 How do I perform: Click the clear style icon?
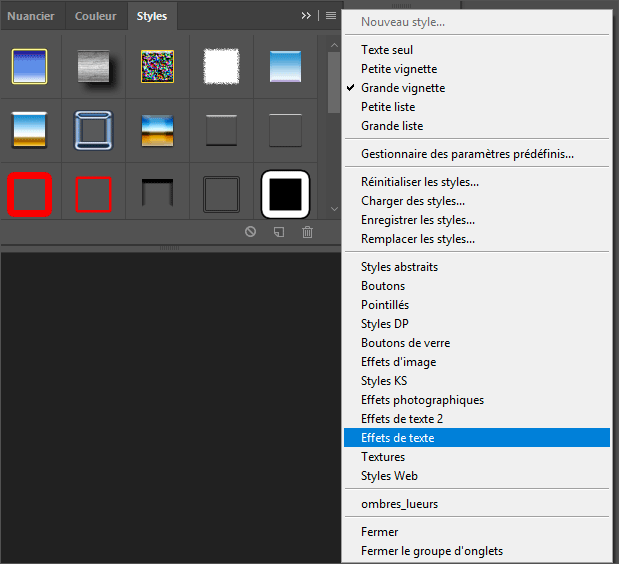point(251,232)
